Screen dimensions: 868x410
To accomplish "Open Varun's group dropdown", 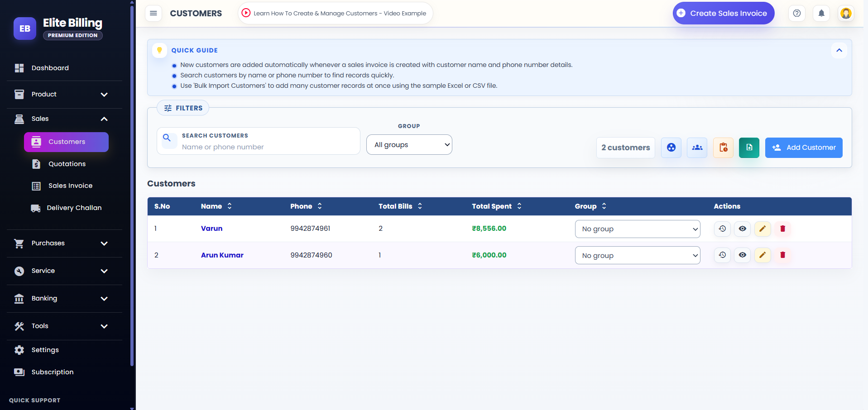I will (637, 229).
